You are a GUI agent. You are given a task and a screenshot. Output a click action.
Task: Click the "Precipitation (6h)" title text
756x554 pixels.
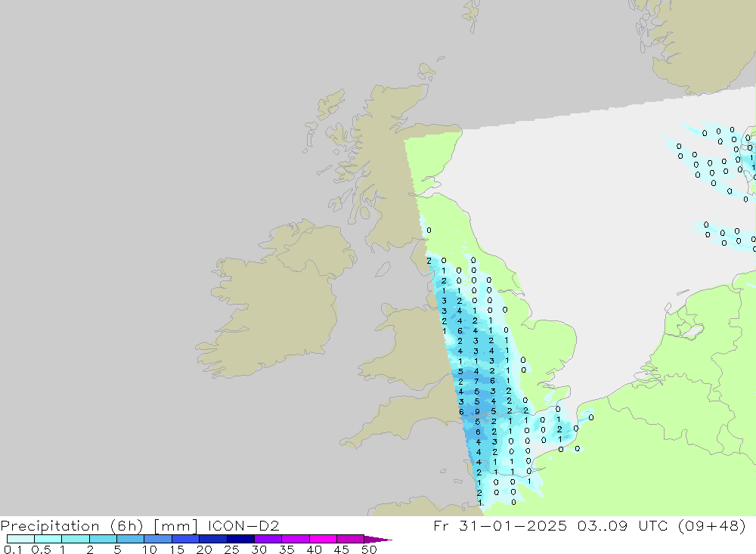(x=72, y=525)
